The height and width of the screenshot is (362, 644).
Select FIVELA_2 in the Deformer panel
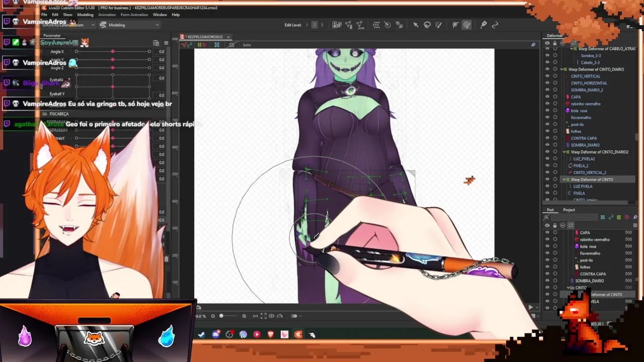(x=581, y=165)
